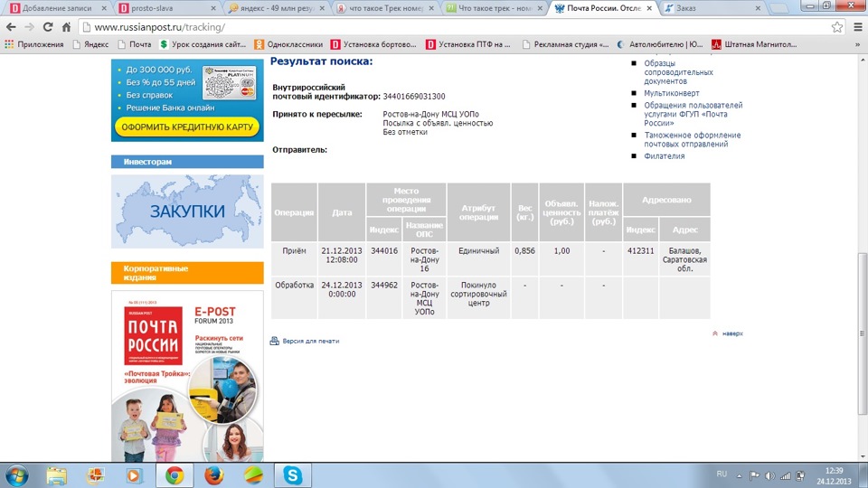This screenshot has width=868, height=488.
Task: Reload the page with refresh icon
Action: tap(48, 26)
